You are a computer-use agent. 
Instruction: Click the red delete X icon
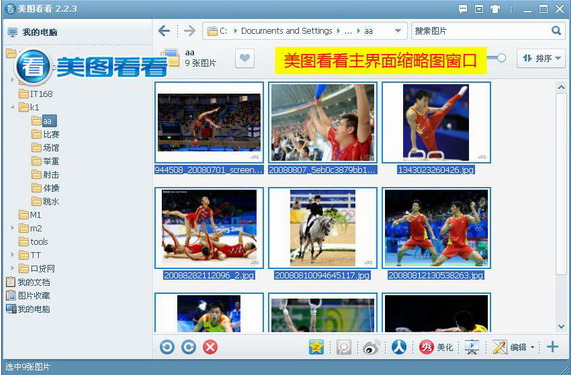pyautogui.click(x=210, y=347)
